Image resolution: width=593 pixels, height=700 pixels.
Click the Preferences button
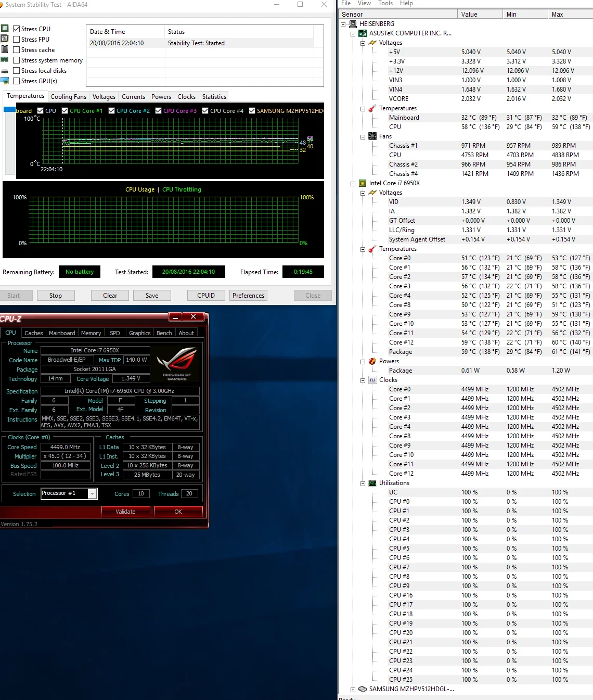249,296
